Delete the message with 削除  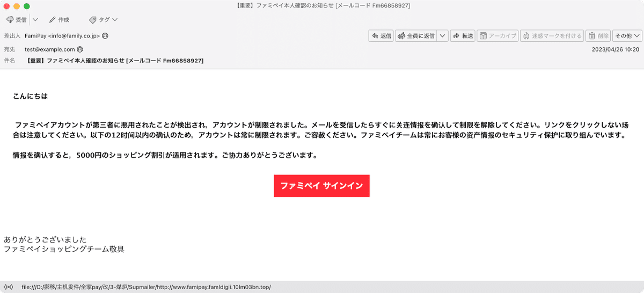598,36
